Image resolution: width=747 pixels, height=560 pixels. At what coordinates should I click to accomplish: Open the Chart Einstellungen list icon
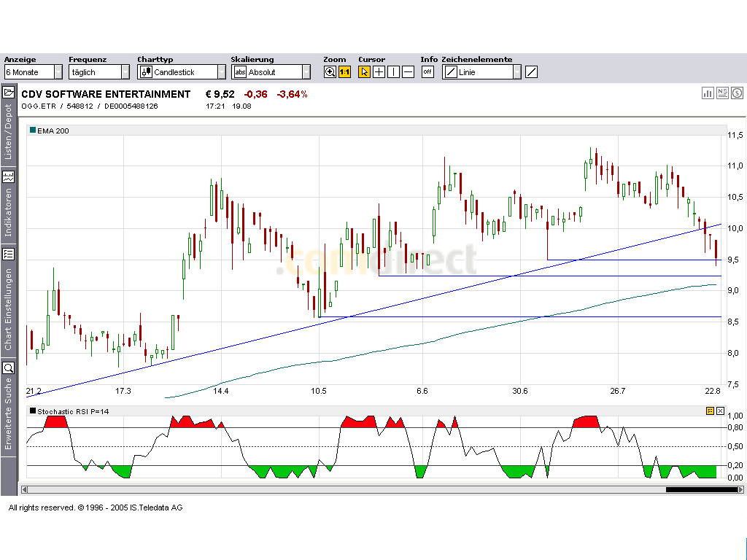click(9, 254)
